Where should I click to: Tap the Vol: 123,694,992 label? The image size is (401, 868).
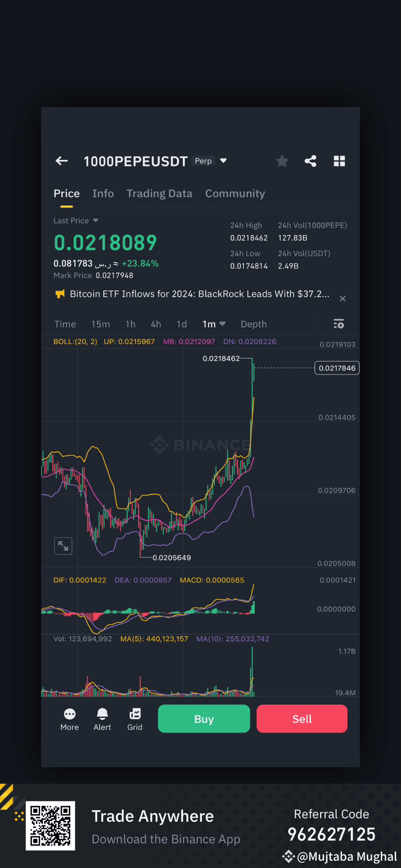[x=83, y=639]
